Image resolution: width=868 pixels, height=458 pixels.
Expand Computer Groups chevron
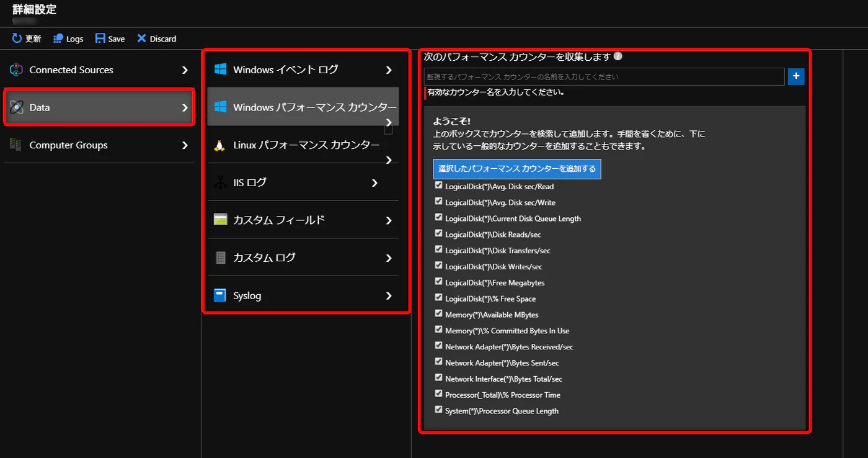click(x=185, y=145)
